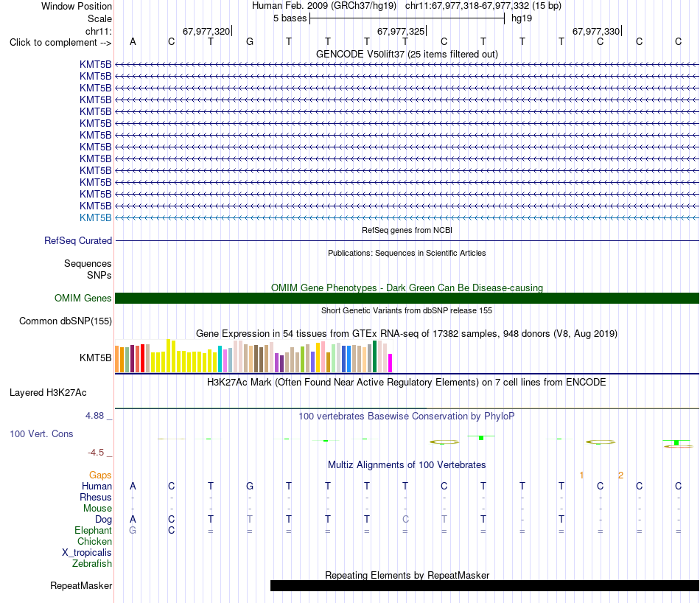700x603 pixels.
Task: Click the '5 bases' scale text
Action: pyautogui.click(x=290, y=18)
